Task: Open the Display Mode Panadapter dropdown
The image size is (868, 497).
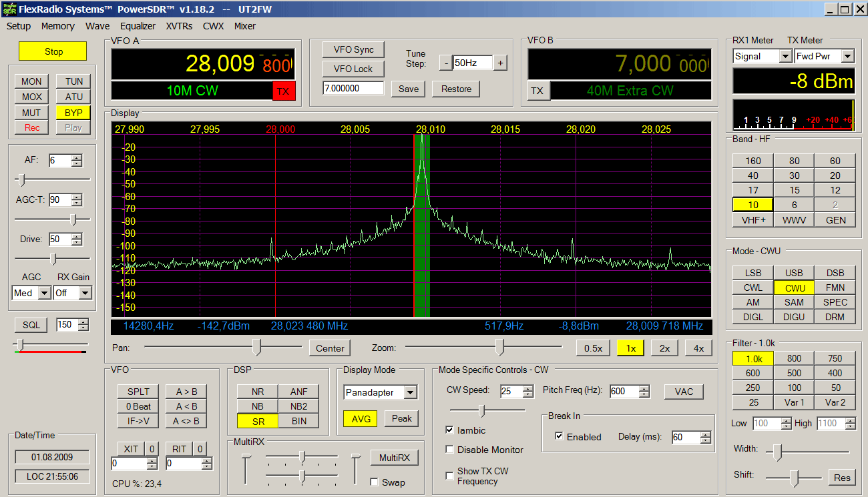Action: point(410,393)
